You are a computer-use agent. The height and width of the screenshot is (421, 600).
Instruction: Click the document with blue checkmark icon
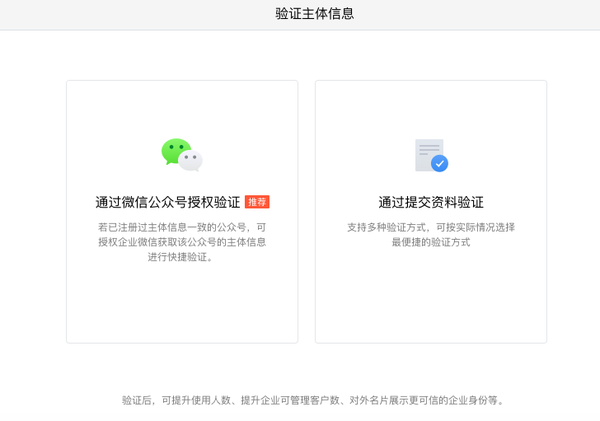click(x=431, y=155)
